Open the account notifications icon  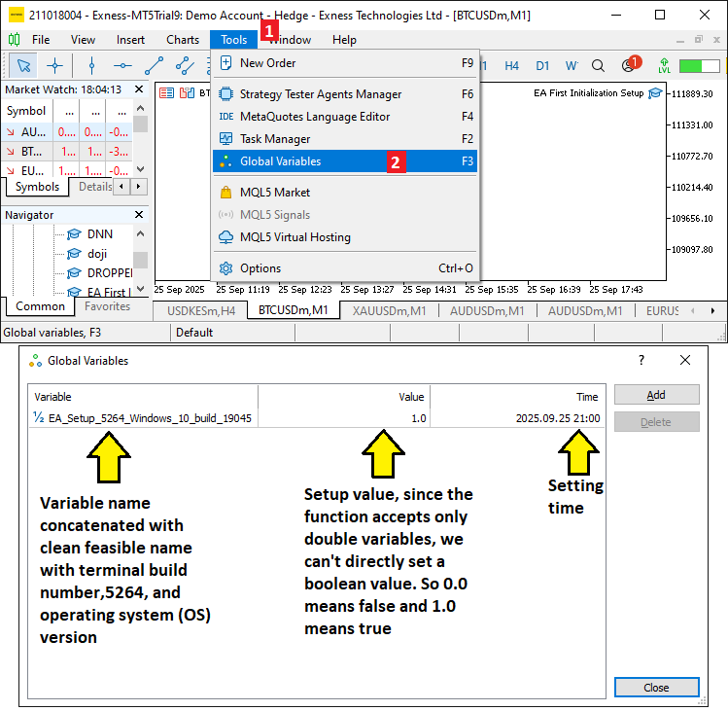(x=631, y=65)
